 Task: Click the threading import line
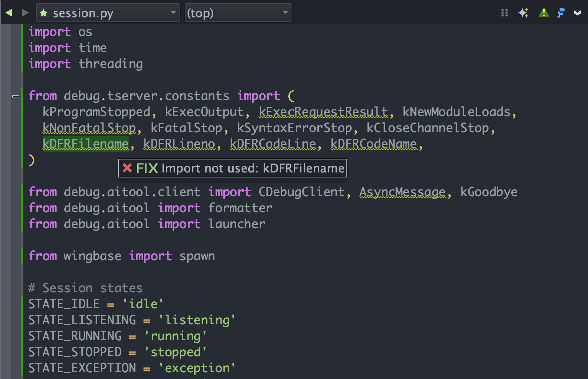coord(86,64)
